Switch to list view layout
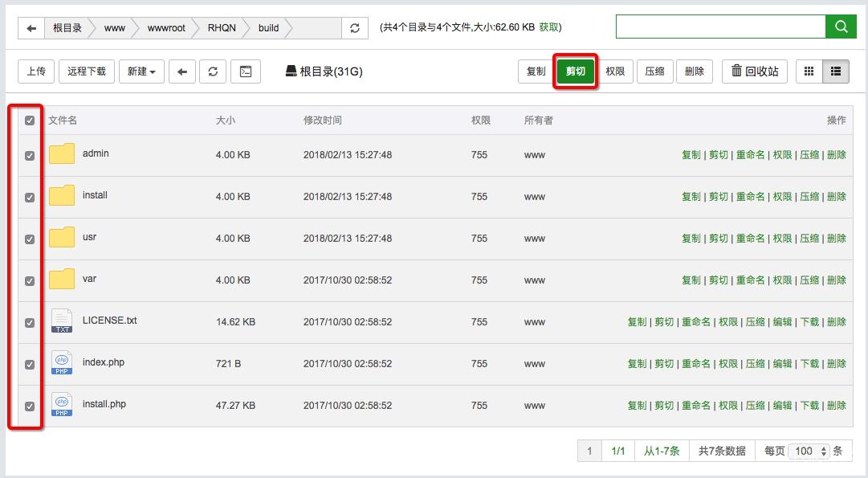The image size is (868, 478). tap(835, 71)
